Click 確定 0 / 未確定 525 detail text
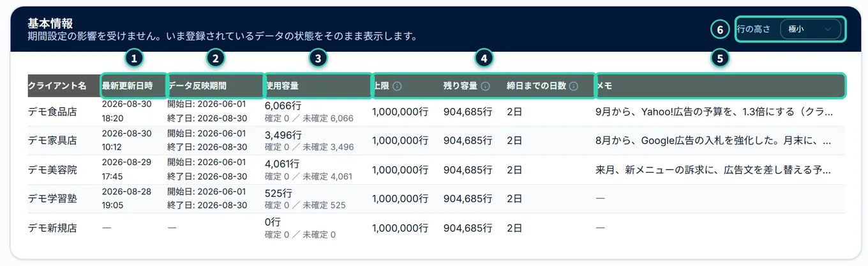Image resolution: width=868 pixels, height=266 pixels. pos(305,206)
